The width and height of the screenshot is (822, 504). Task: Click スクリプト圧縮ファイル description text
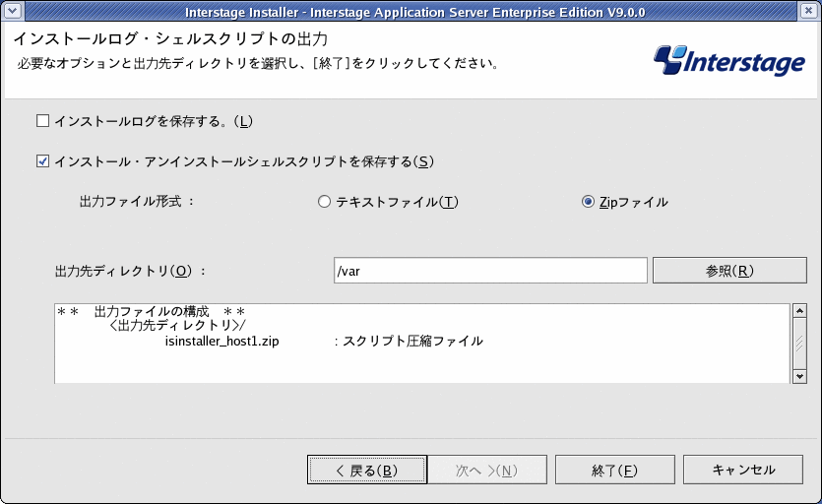pos(412,342)
